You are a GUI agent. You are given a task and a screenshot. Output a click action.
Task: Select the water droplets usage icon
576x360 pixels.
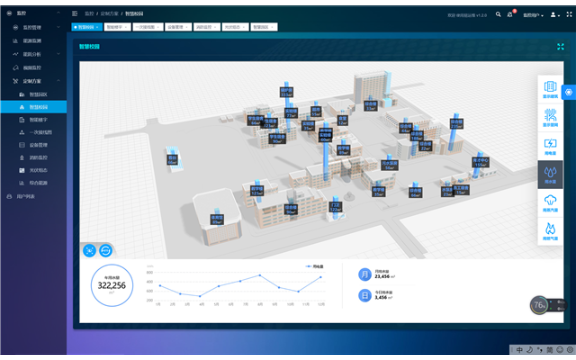[x=550, y=174]
